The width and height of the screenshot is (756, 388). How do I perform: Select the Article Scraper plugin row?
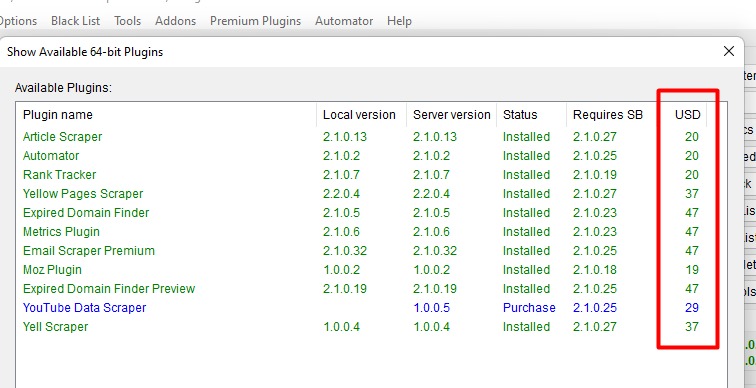[x=362, y=137]
